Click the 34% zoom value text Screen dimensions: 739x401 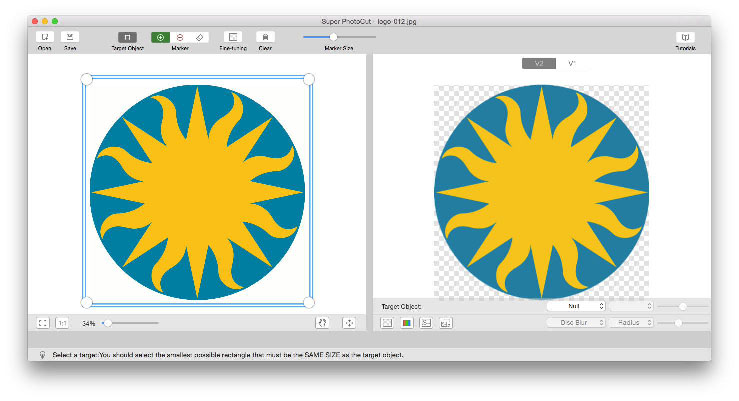pyautogui.click(x=89, y=324)
